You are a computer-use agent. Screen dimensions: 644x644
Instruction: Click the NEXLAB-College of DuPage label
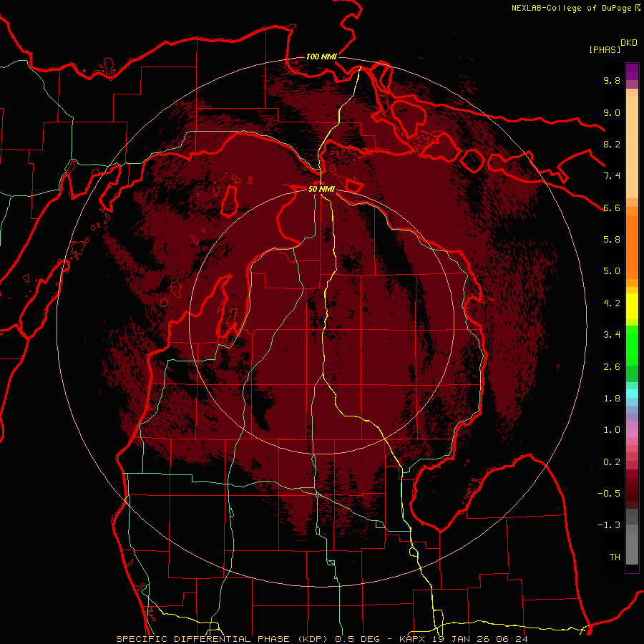571,8
